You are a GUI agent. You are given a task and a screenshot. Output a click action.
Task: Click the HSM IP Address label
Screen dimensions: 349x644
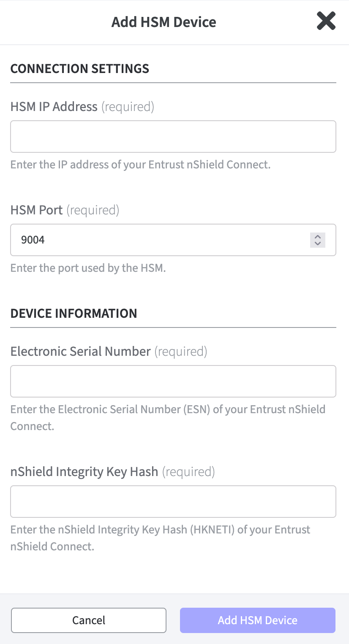coord(54,107)
